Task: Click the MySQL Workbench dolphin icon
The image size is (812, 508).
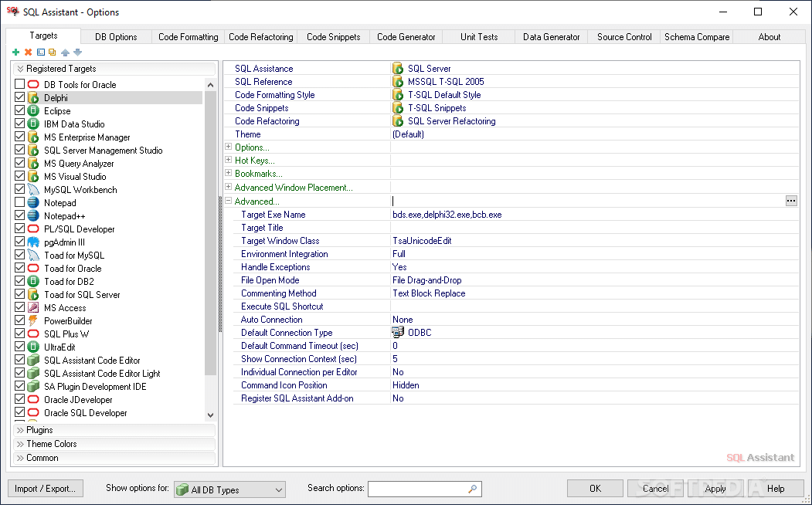Action: point(33,189)
